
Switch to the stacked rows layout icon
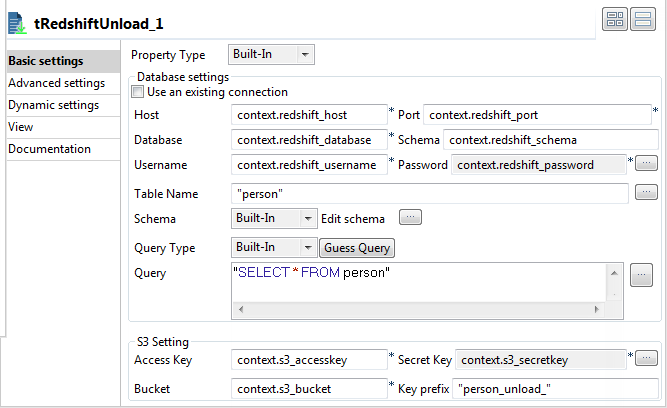click(x=642, y=19)
